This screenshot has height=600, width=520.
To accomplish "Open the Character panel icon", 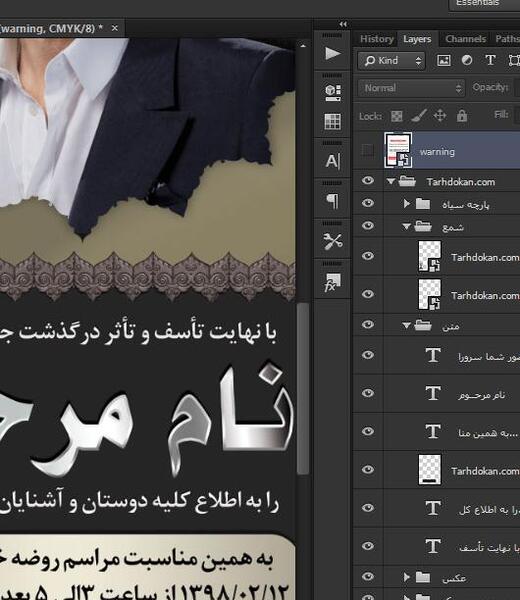I will (x=333, y=161).
